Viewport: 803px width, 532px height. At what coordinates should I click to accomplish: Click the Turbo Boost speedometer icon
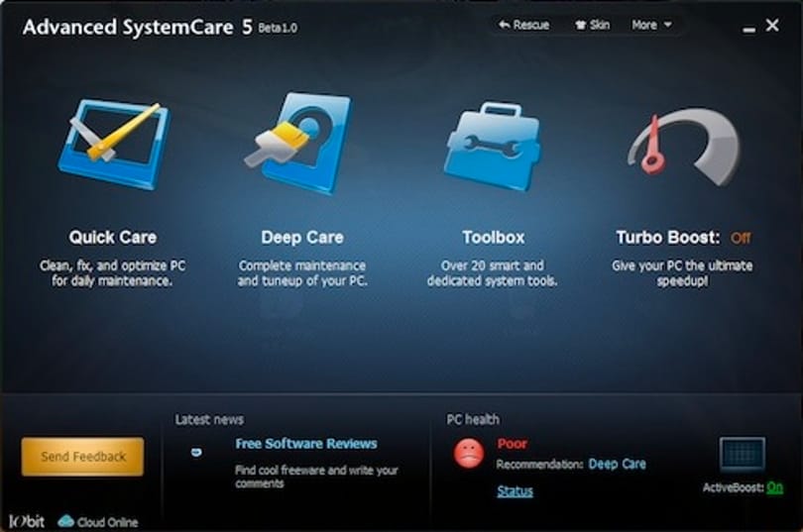point(683,147)
